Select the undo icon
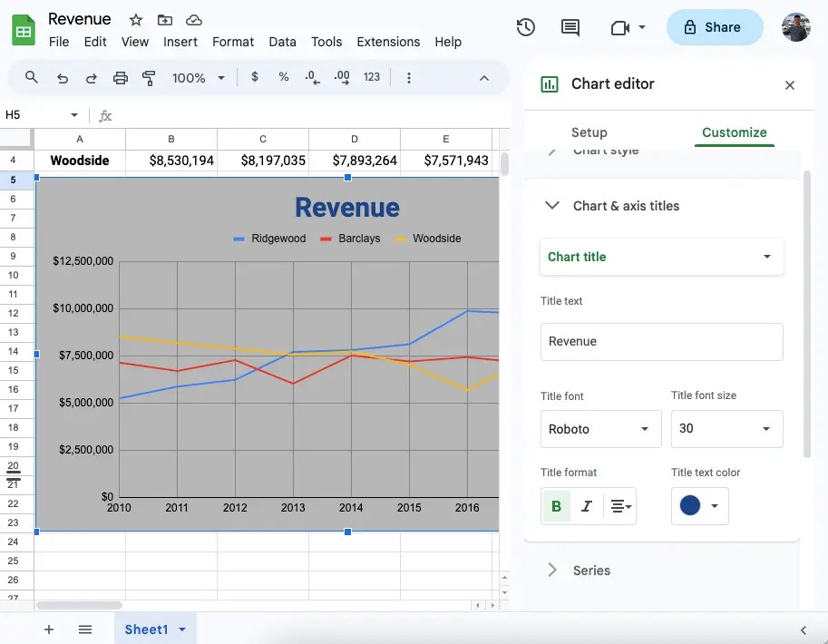Image resolution: width=828 pixels, height=644 pixels. pyautogui.click(x=62, y=77)
